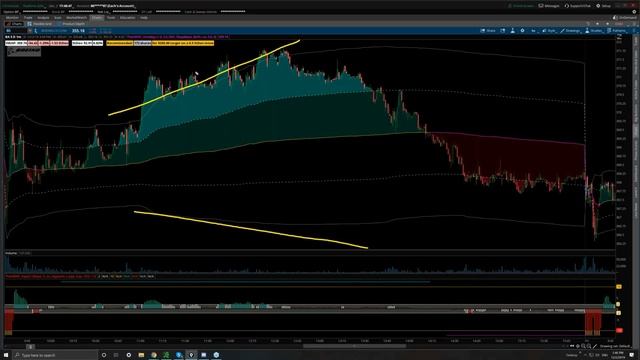Switch to the active thinkorswim taskbar icon

coord(191,355)
